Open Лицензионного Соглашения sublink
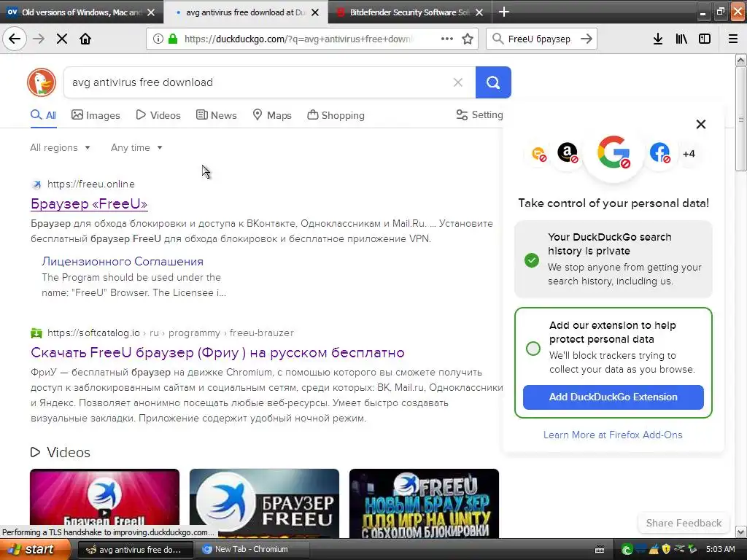747x560 pixels. pos(123,262)
